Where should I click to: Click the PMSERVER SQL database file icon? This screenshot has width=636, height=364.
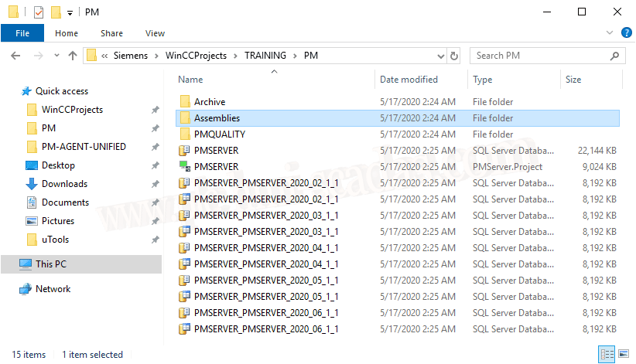[x=184, y=151]
